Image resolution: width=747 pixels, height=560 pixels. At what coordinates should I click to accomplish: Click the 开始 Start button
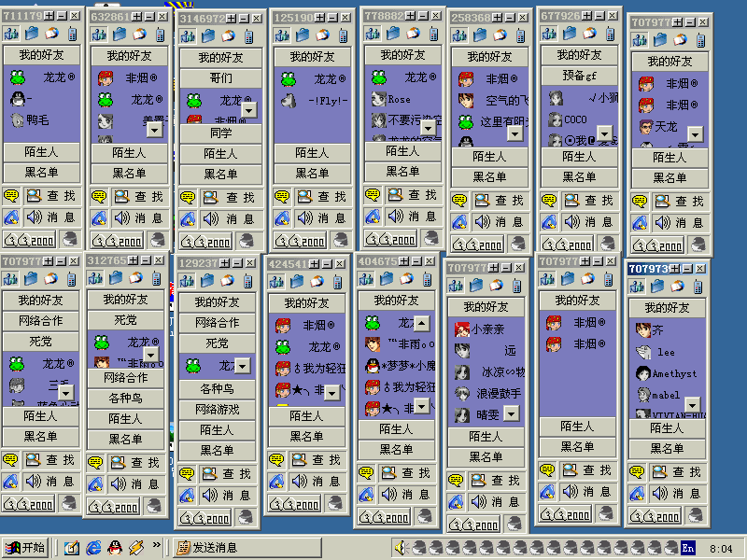25,548
